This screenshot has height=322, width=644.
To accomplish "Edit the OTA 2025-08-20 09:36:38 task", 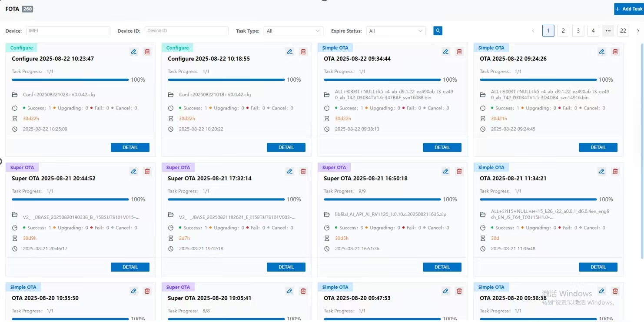I will click(602, 291).
